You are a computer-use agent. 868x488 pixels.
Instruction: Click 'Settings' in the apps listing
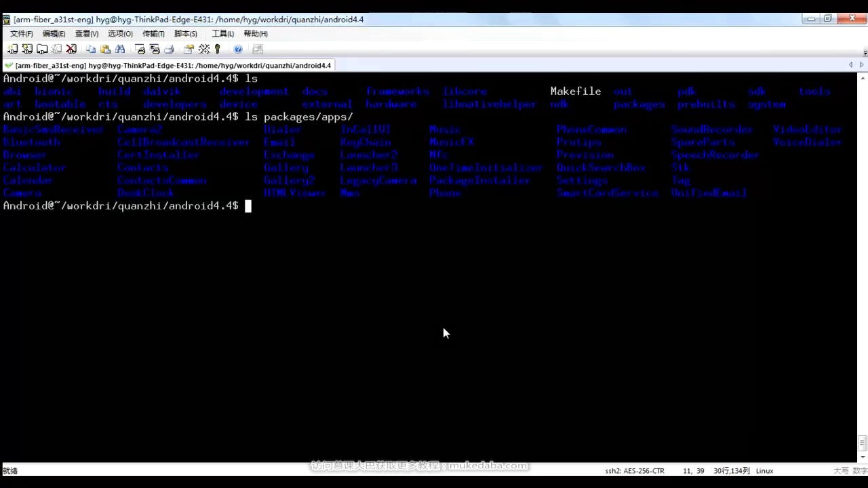pos(582,180)
